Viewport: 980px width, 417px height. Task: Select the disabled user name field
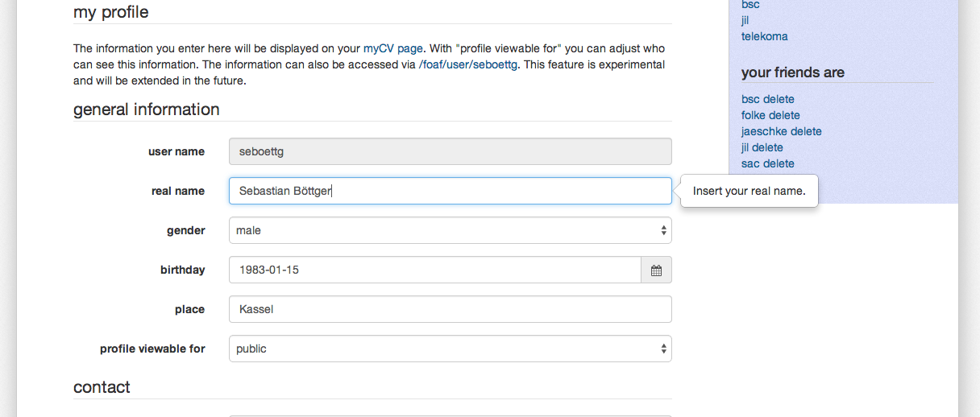click(450, 151)
